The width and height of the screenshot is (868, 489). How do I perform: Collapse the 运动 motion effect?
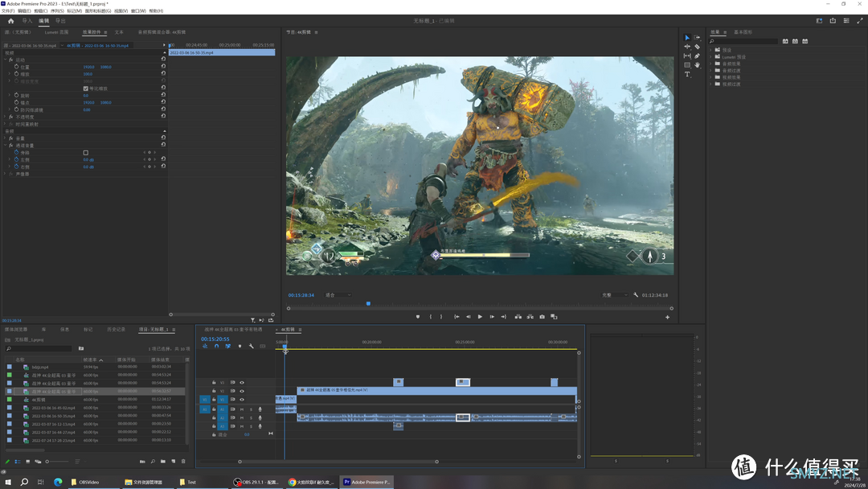pyautogui.click(x=5, y=60)
